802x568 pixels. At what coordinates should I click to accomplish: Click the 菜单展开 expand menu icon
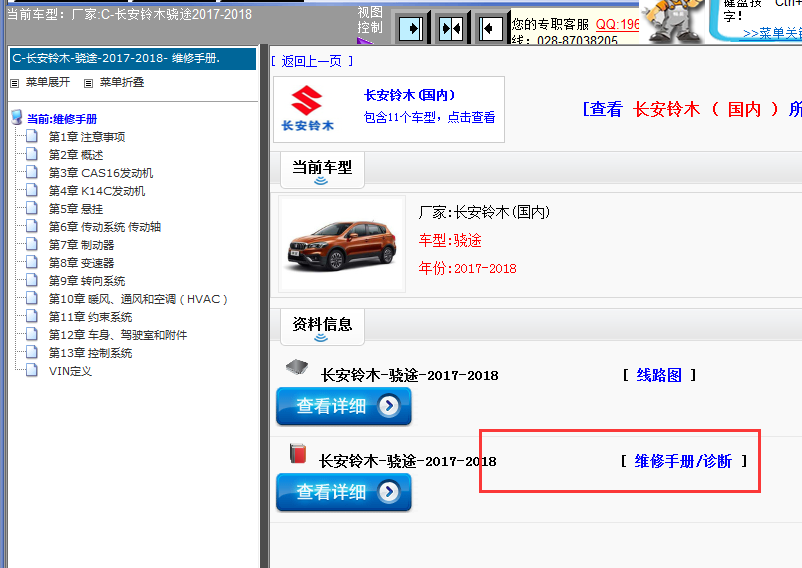(15, 83)
